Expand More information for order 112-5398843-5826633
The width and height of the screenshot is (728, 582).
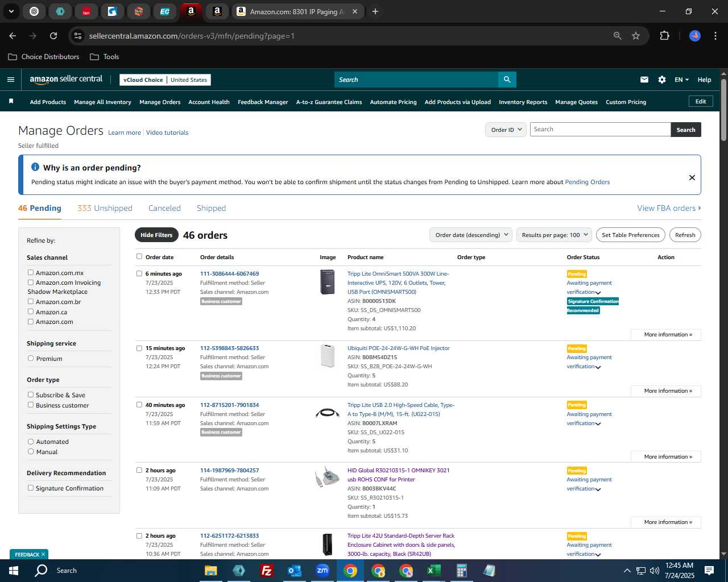[666, 391]
